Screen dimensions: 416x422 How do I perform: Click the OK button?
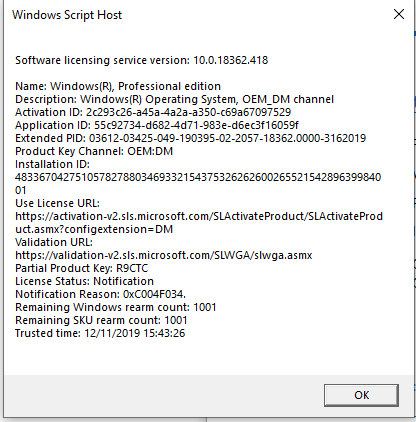tap(361, 395)
